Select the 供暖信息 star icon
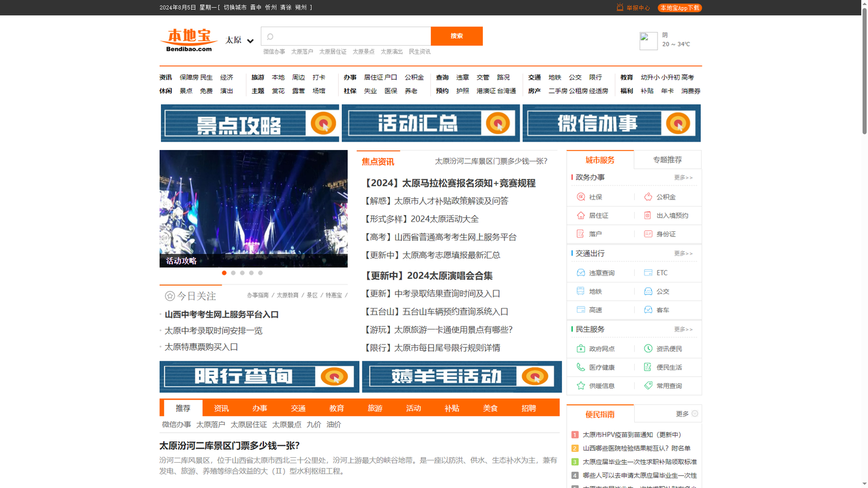 coord(580,386)
